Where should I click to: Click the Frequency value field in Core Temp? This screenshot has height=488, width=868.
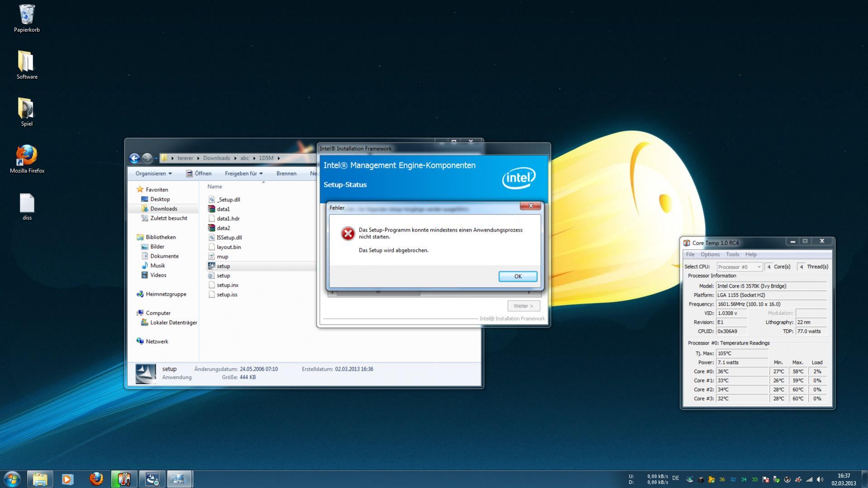point(772,304)
